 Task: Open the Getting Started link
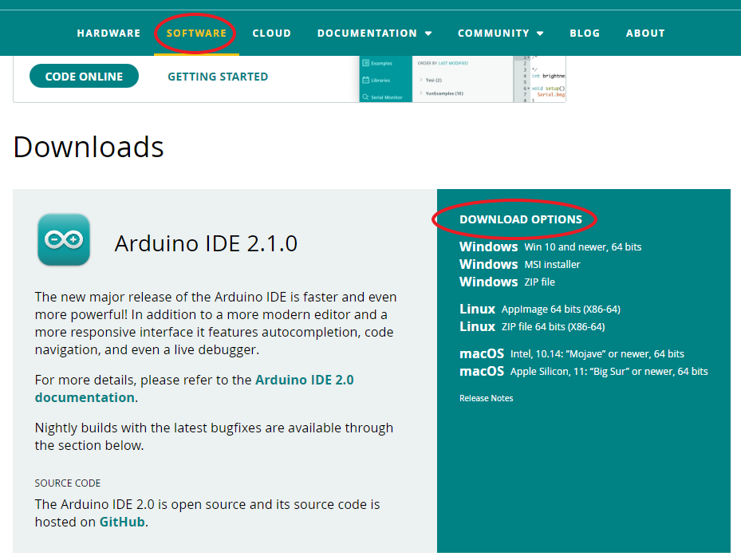(x=217, y=76)
